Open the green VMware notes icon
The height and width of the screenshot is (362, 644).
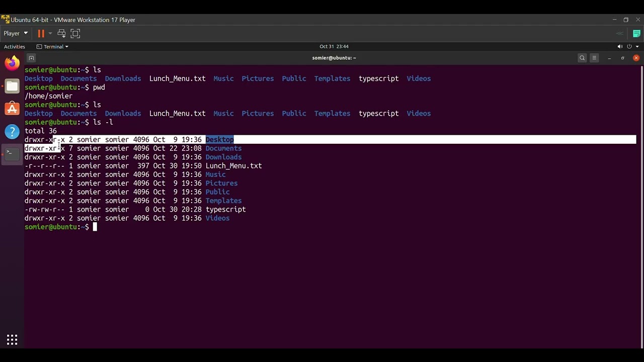[636, 34]
